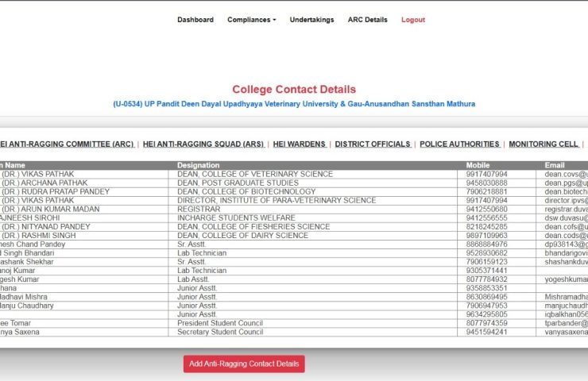Select mobile number 9897109963
Image resolution: width=588 pixels, height=381 pixels.
click(x=497, y=235)
